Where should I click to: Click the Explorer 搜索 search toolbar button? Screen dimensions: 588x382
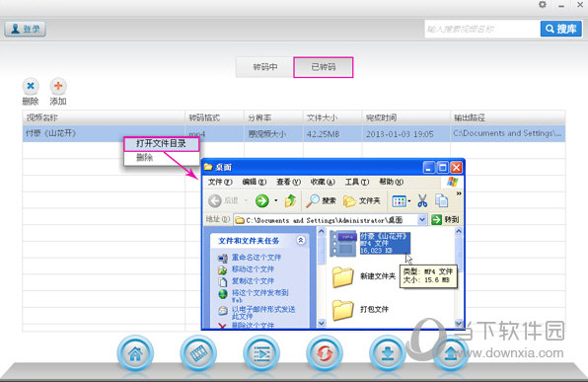coord(321,200)
